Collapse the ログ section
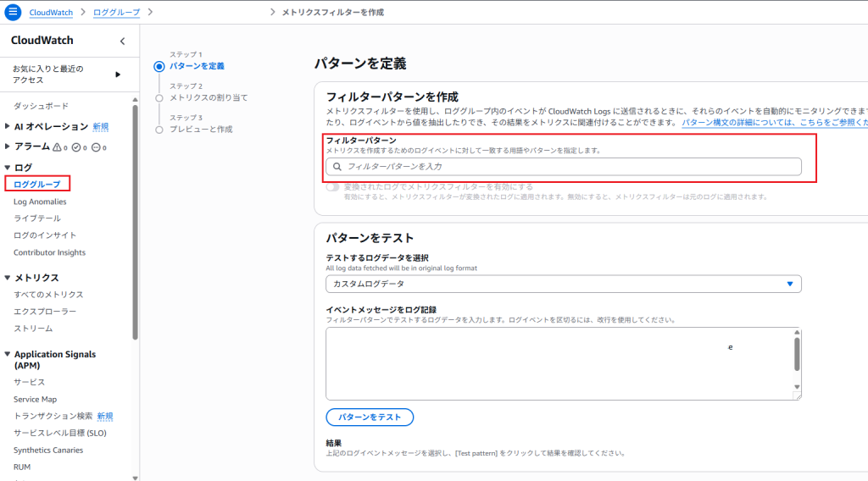Screen dimensions: 868x481 (x=7, y=168)
